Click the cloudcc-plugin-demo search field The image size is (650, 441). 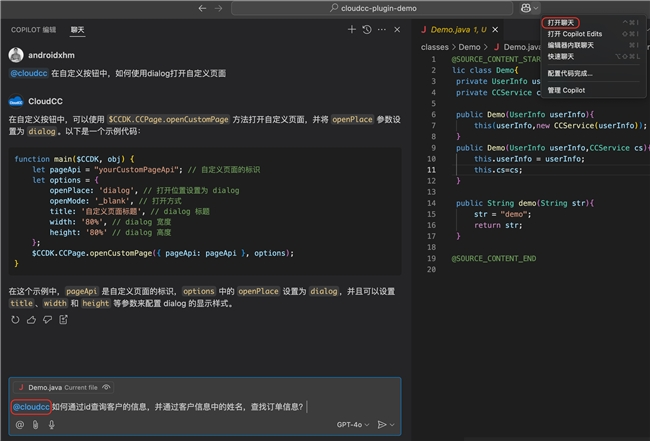pyautogui.click(x=372, y=8)
